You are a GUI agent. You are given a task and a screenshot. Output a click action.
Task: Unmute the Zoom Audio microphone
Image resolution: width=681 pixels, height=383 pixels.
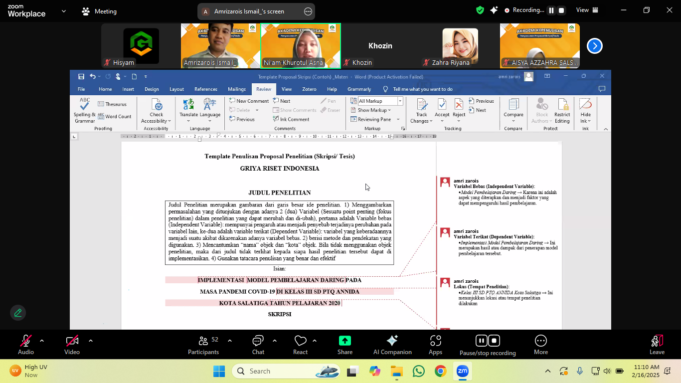pos(26,345)
